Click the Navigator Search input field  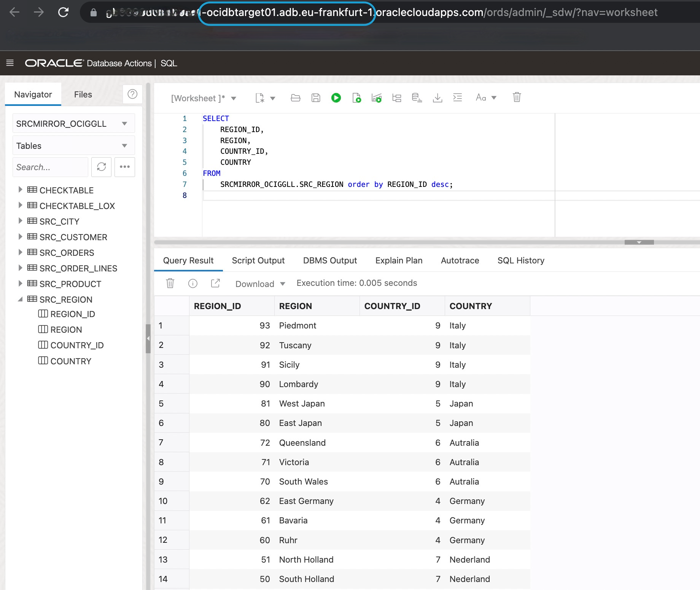coord(50,167)
